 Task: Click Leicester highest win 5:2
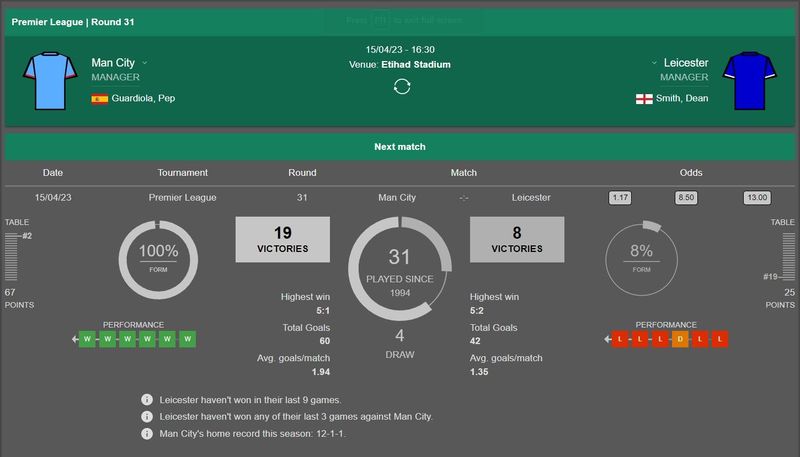click(477, 311)
